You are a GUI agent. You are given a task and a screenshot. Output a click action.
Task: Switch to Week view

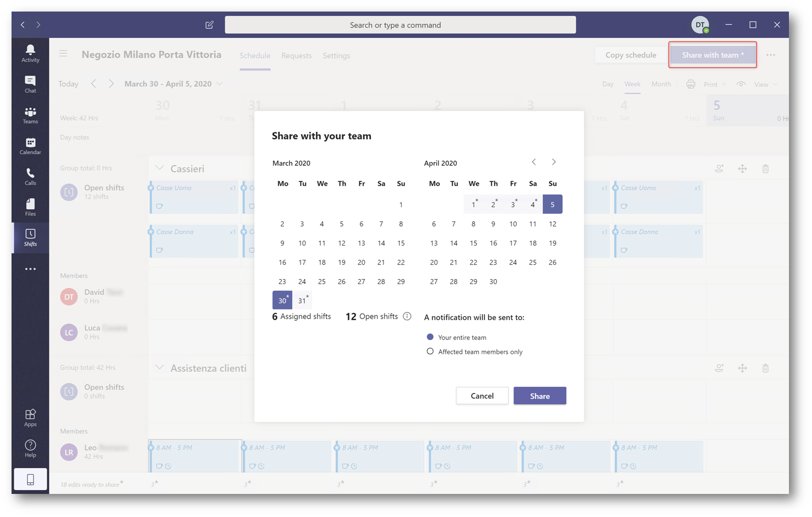click(x=632, y=84)
